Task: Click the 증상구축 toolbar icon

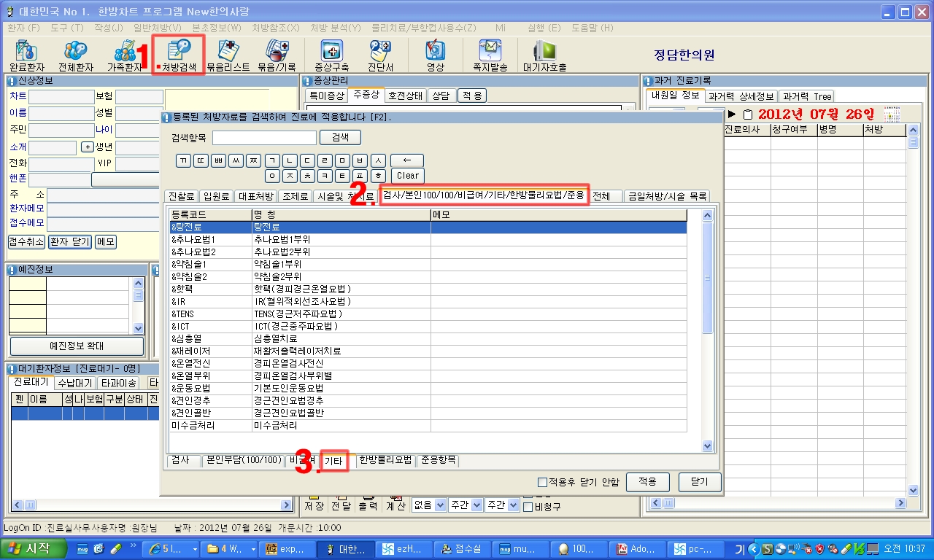Action: [333, 55]
